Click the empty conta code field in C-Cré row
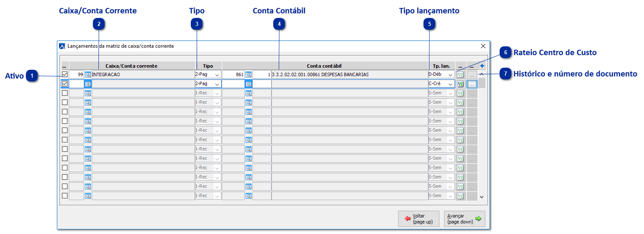The height and width of the screenshot is (234, 644). [x=233, y=84]
